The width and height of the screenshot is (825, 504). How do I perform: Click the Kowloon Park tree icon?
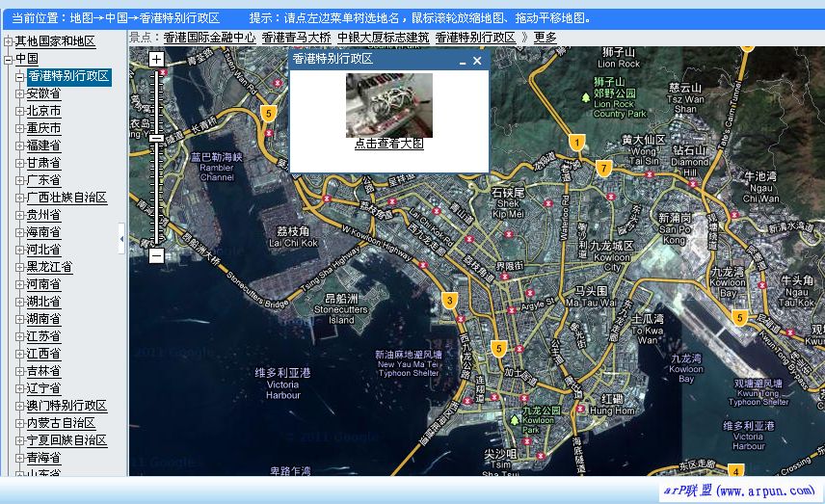pyautogui.click(x=515, y=420)
